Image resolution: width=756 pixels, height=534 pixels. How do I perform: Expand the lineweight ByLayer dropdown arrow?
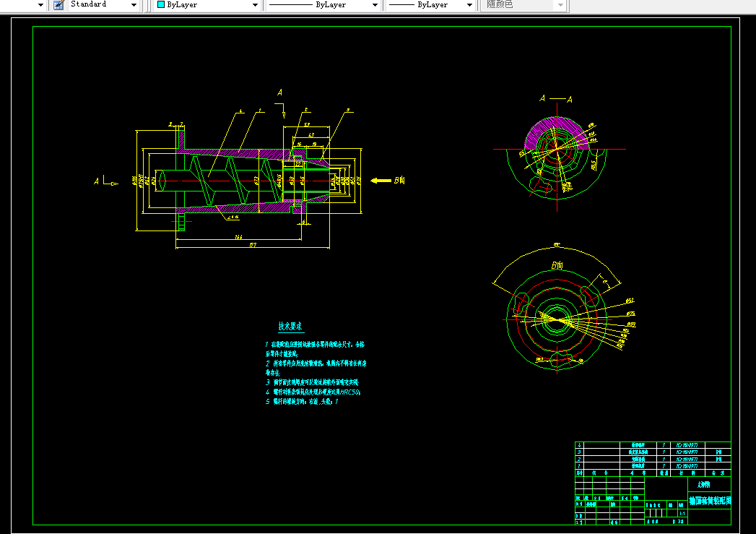point(469,5)
